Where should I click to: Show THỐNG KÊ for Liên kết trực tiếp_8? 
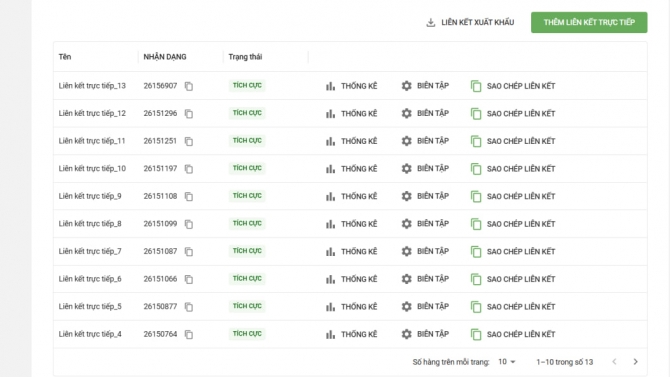tap(351, 224)
